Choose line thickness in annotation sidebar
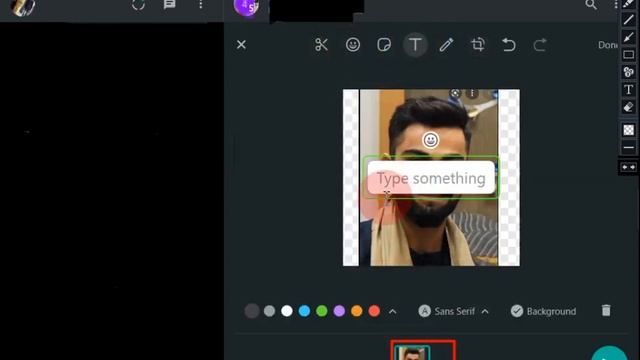The image size is (640, 360). tap(629, 147)
